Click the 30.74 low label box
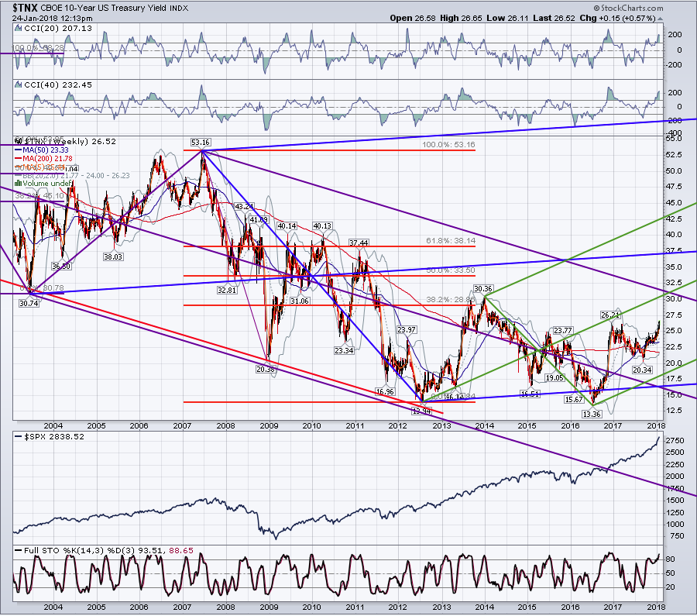697x616 pixels. (29, 303)
